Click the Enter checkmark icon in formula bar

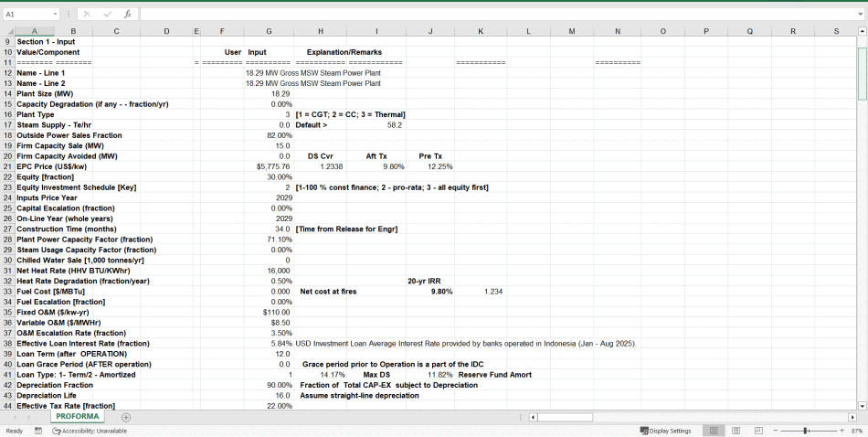[x=108, y=14]
